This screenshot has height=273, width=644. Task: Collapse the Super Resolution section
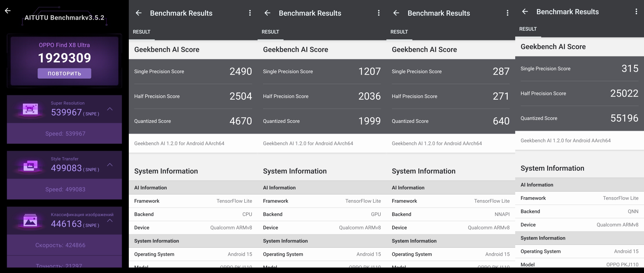pos(110,109)
